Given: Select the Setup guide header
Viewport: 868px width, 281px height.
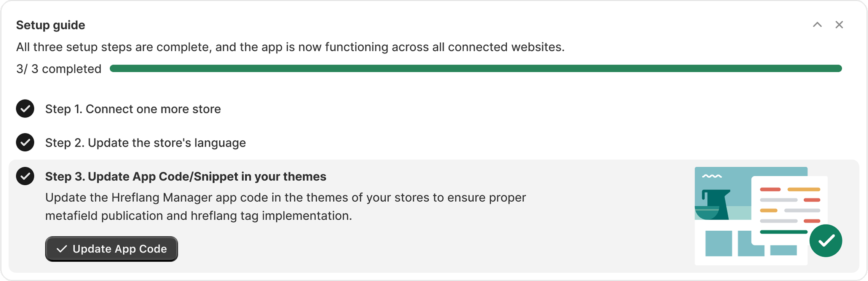Looking at the screenshot, I should tap(50, 24).
